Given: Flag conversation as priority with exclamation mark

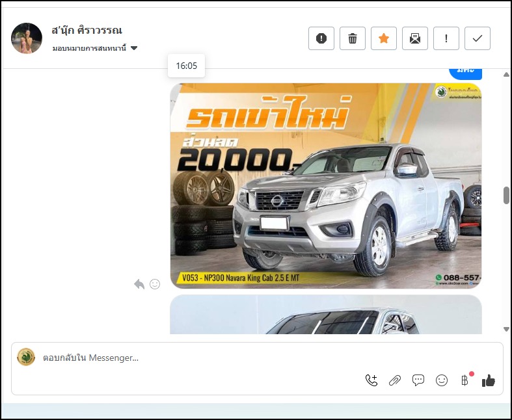Looking at the screenshot, I should click(446, 38).
